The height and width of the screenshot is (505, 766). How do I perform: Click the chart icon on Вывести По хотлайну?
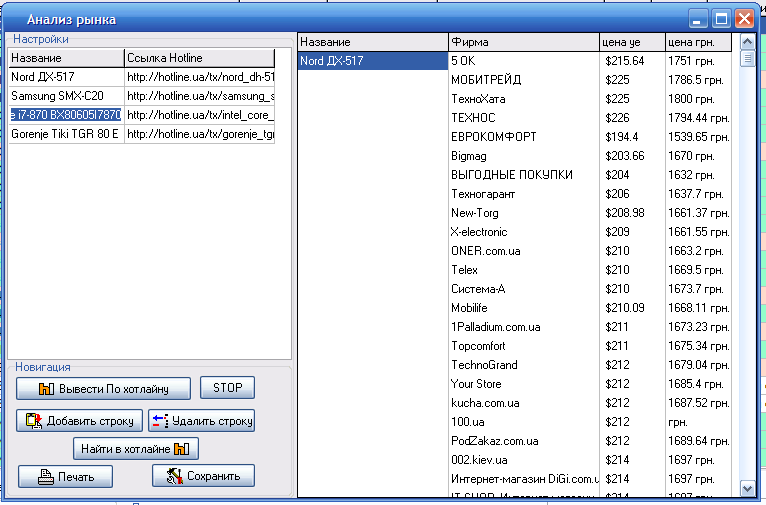[x=45, y=389]
